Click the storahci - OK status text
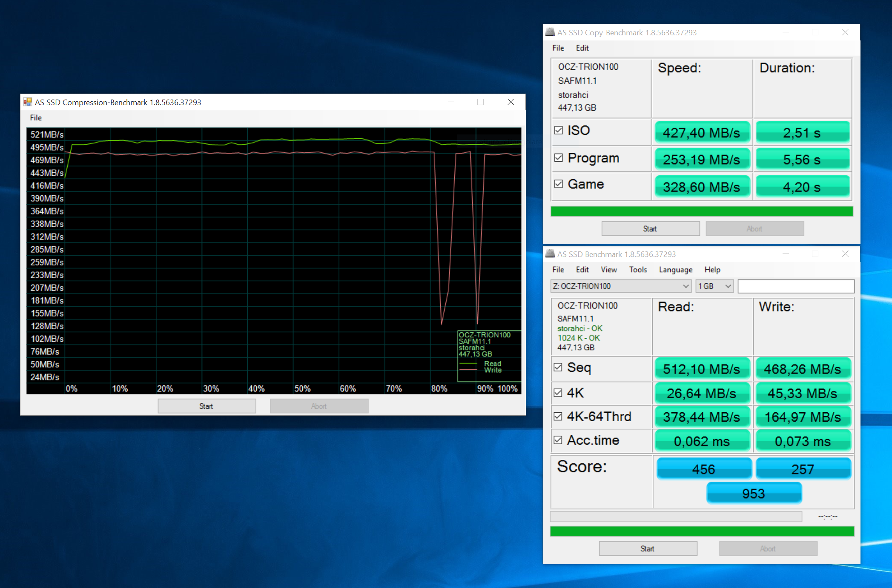The height and width of the screenshot is (588, 892). 580,328
